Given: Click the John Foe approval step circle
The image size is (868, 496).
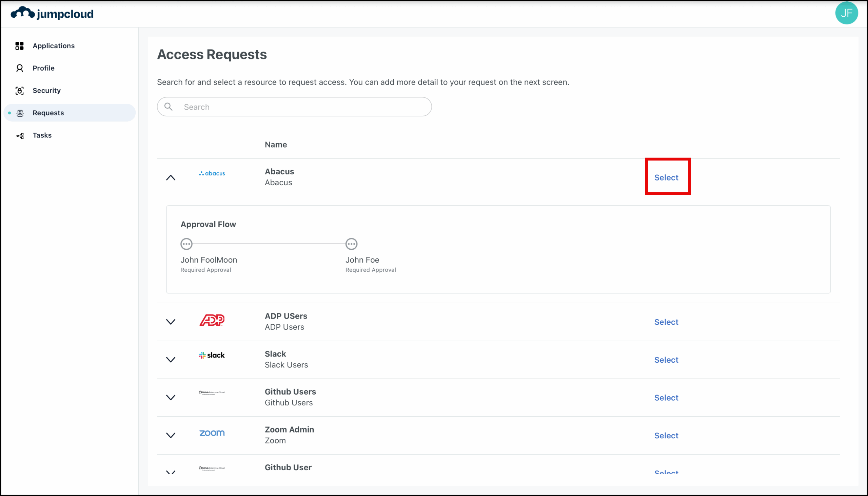Looking at the screenshot, I should (x=351, y=244).
